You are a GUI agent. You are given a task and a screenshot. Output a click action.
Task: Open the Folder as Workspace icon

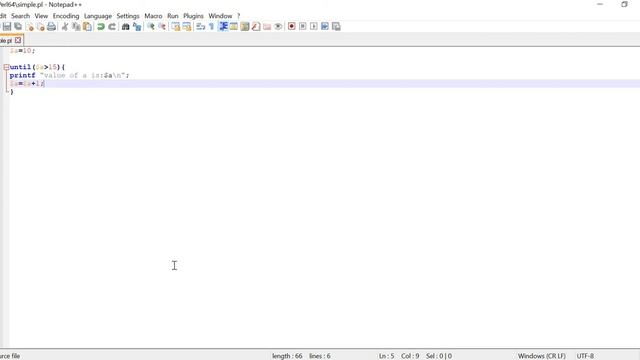click(267, 27)
